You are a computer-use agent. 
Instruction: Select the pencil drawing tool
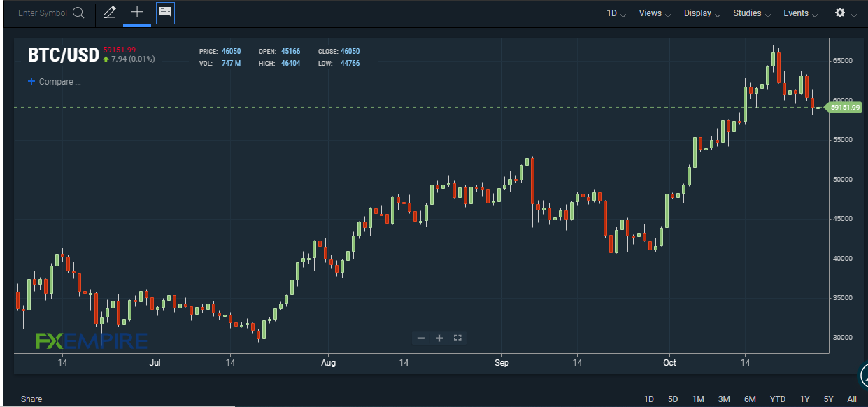click(109, 13)
